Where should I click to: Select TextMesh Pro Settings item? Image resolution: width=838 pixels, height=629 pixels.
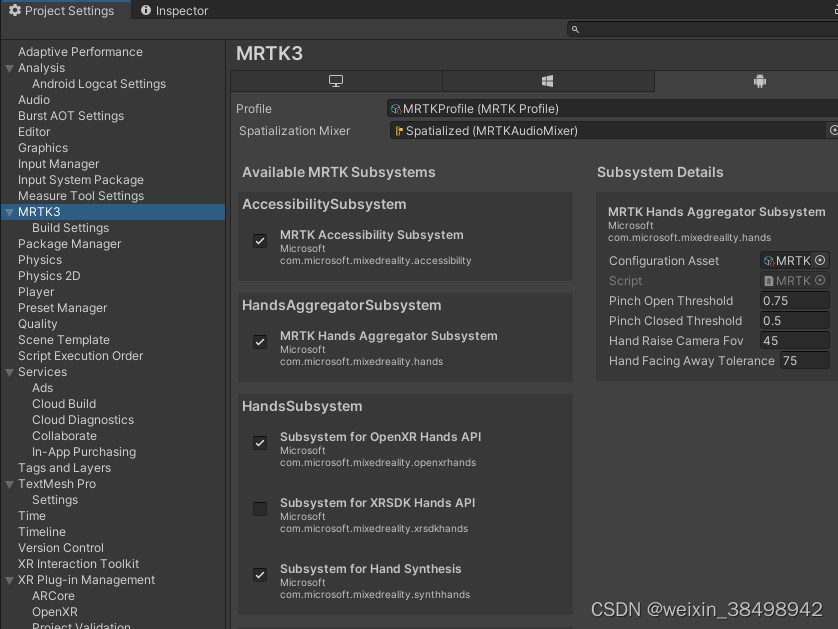coord(55,501)
